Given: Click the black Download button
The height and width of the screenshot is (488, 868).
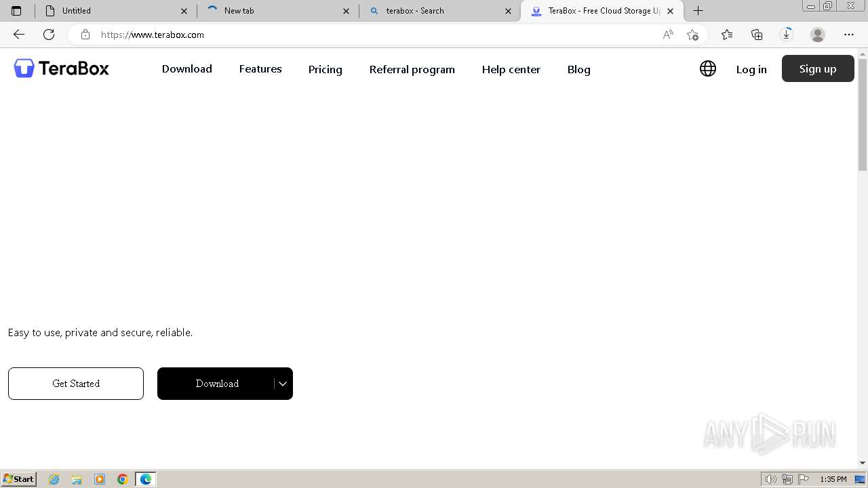Looking at the screenshot, I should [217, 384].
